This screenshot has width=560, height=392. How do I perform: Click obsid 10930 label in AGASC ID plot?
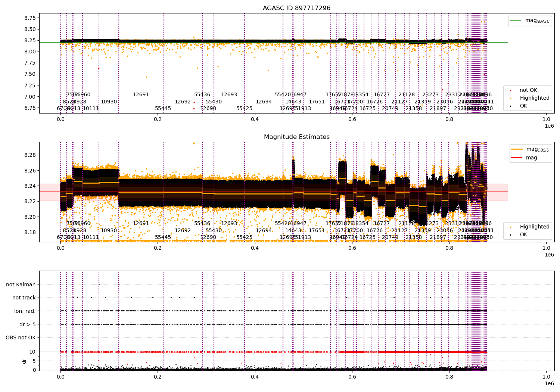click(x=109, y=102)
